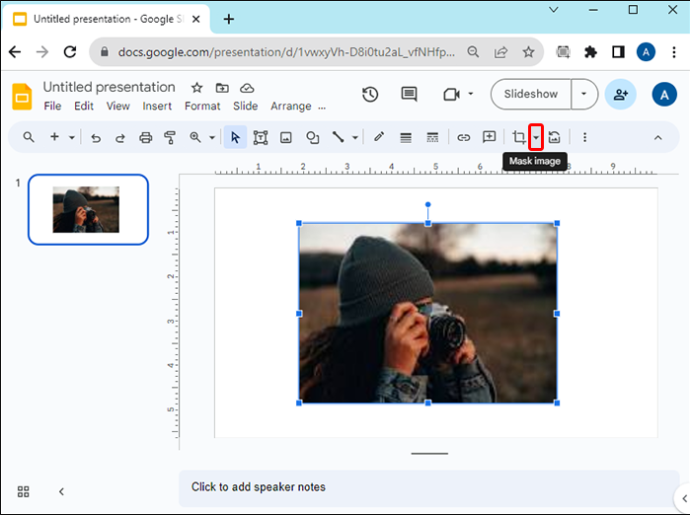Select the Crop image tool
The image size is (690, 515).
519,137
